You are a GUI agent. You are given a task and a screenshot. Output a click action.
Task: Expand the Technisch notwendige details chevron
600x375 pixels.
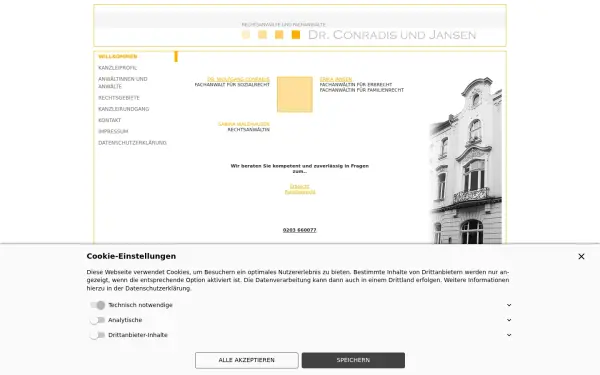[x=509, y=305]
